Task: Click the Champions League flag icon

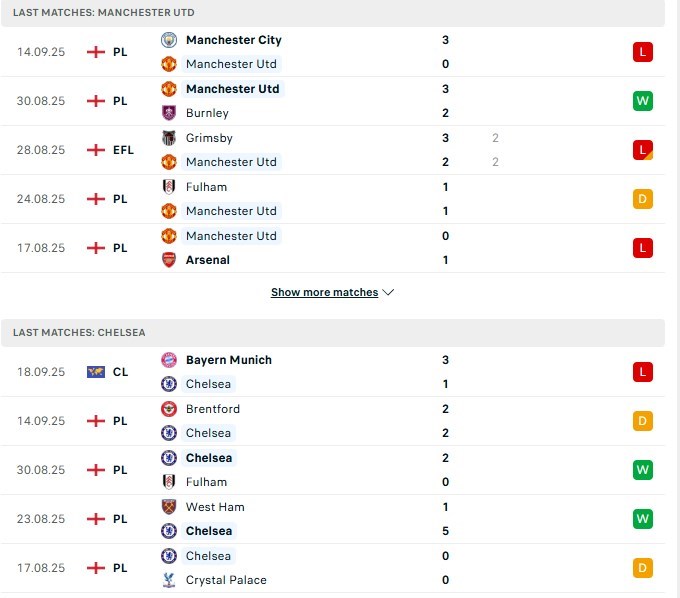Action: point(95,372)
